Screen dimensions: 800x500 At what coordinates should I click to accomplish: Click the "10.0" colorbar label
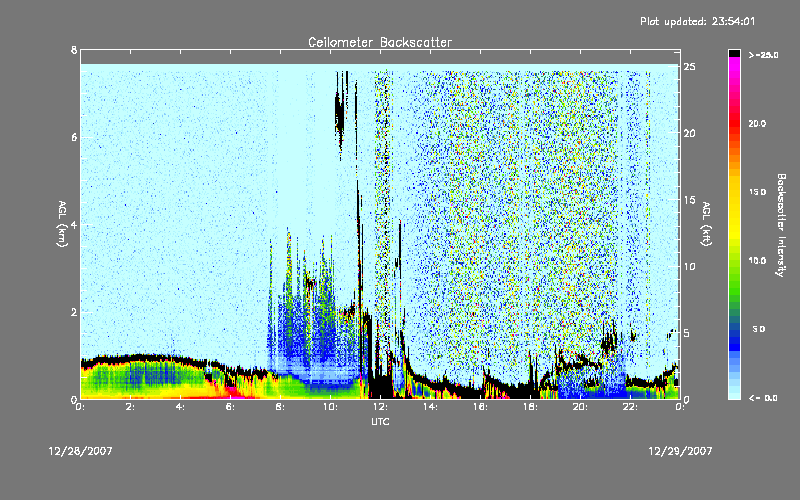click(x=757, y=261)
